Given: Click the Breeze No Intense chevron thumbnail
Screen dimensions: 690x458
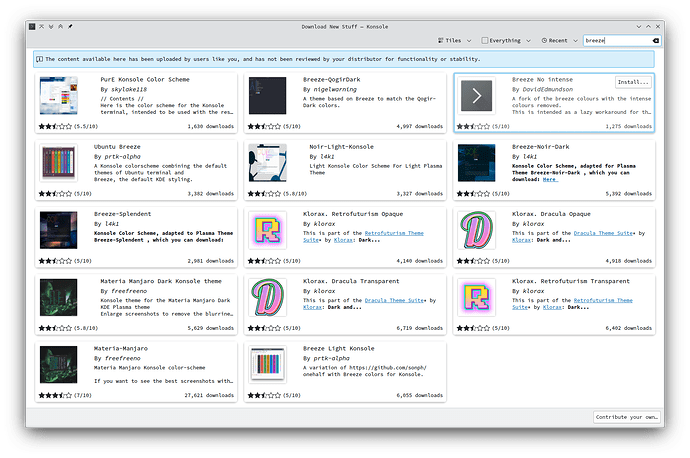Looking at the screenshot, I should (477, 96).
